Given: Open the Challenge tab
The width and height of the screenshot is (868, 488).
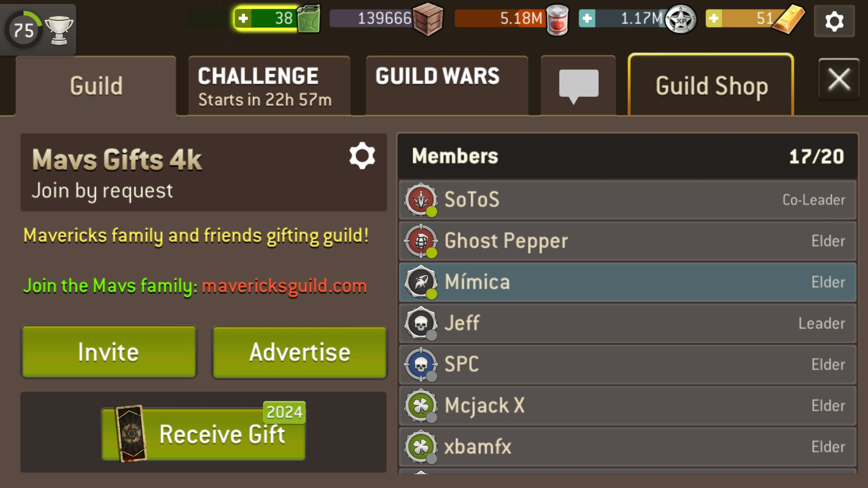Looking at the screenshot, I should click(x=269, y=86).
